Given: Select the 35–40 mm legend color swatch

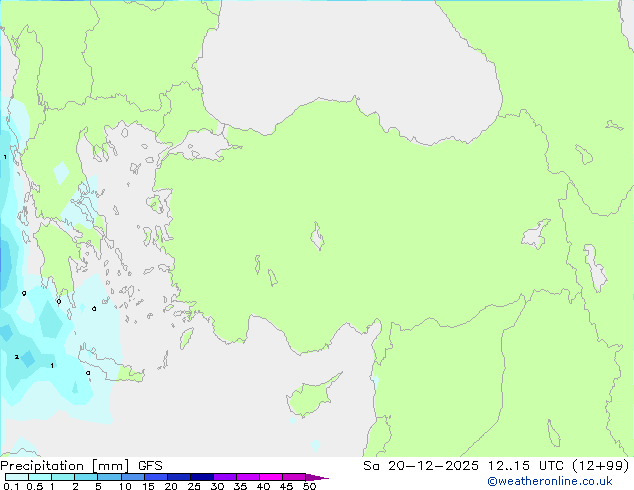Looking at the screenshot, I should pyautogui.click(x=248, y=477).
